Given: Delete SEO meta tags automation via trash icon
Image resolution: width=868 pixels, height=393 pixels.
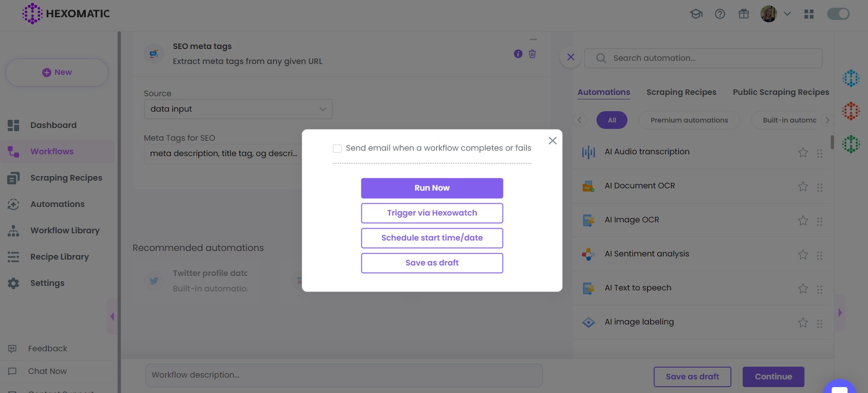Looking at the screenshot, I should pyautogui.click(x=532, y=54).
